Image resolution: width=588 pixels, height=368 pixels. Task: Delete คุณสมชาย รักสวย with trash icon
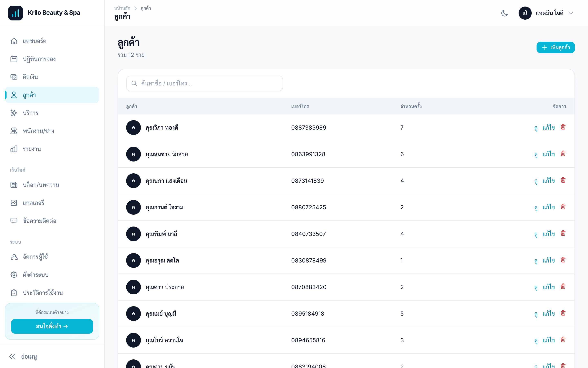click(563, 154)
